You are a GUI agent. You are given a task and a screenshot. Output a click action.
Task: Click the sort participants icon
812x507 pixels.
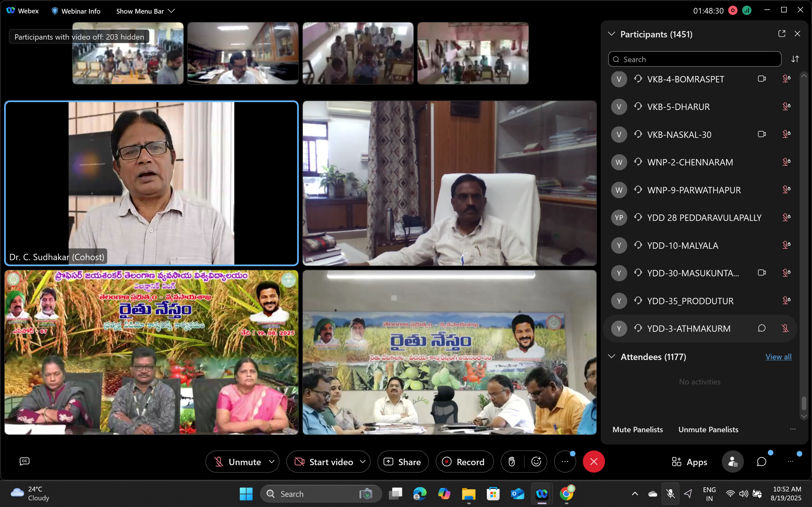tap(795, 59)
